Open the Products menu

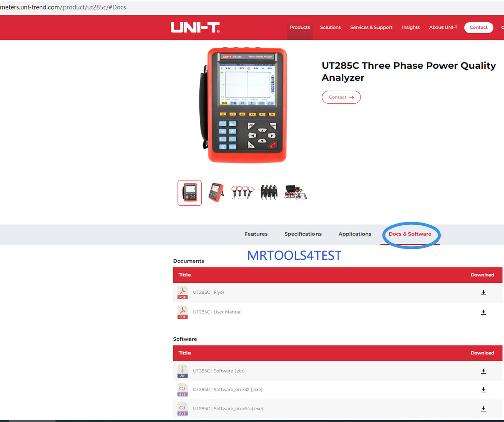coord(300,27)
